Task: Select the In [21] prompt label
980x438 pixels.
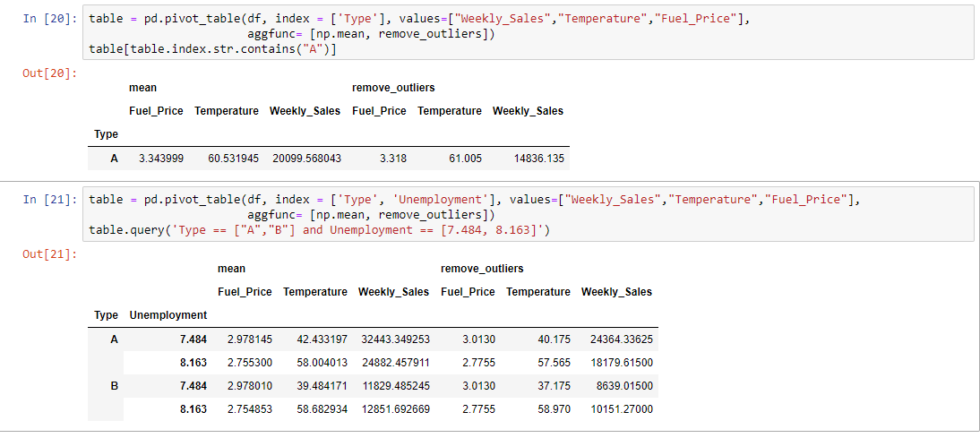Action: (x=50, y=200)
